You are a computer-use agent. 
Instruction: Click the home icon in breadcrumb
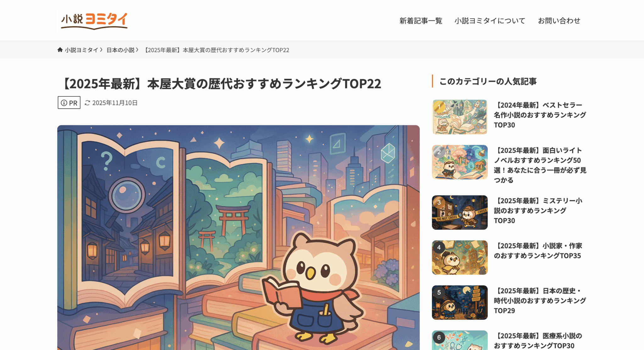60,50
